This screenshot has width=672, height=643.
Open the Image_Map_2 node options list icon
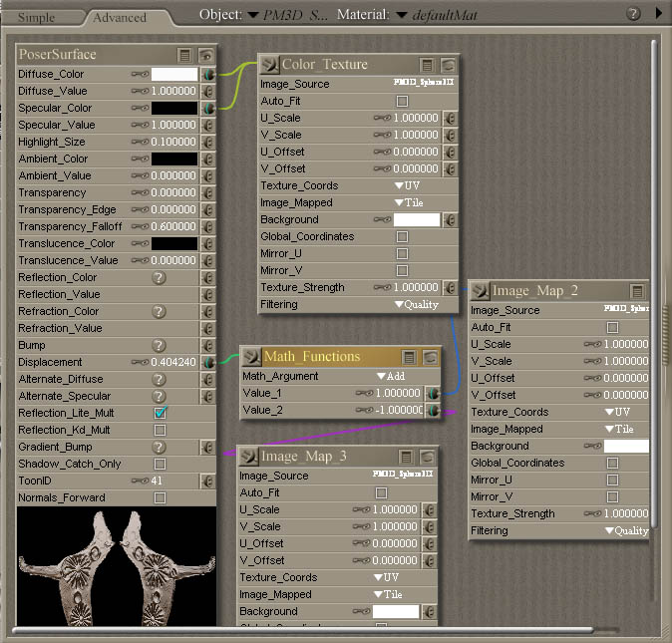pos(637,291)
